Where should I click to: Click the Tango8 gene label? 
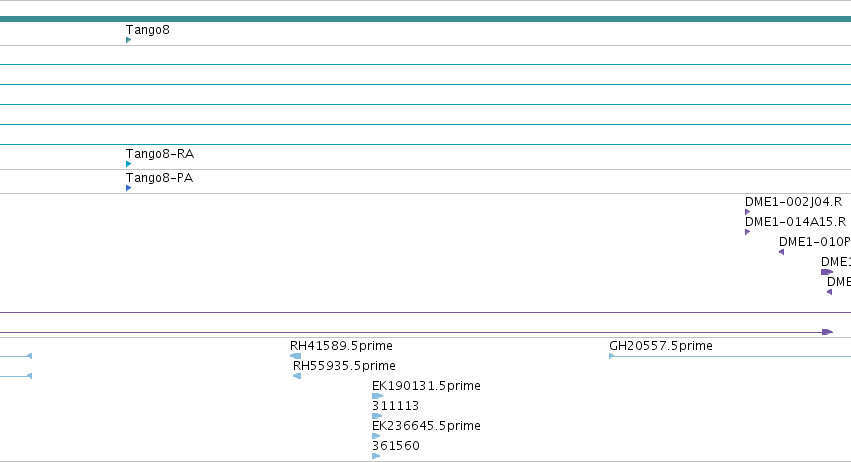[x=148, y=30]
